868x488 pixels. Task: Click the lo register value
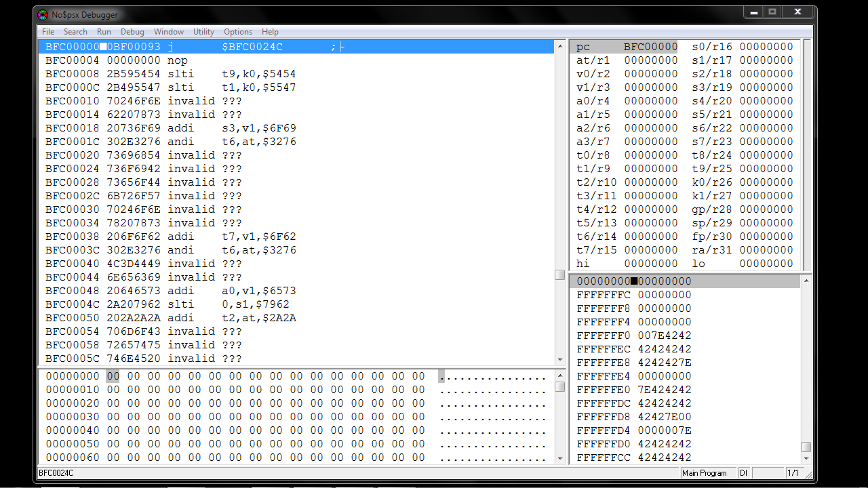coord(766,264)
